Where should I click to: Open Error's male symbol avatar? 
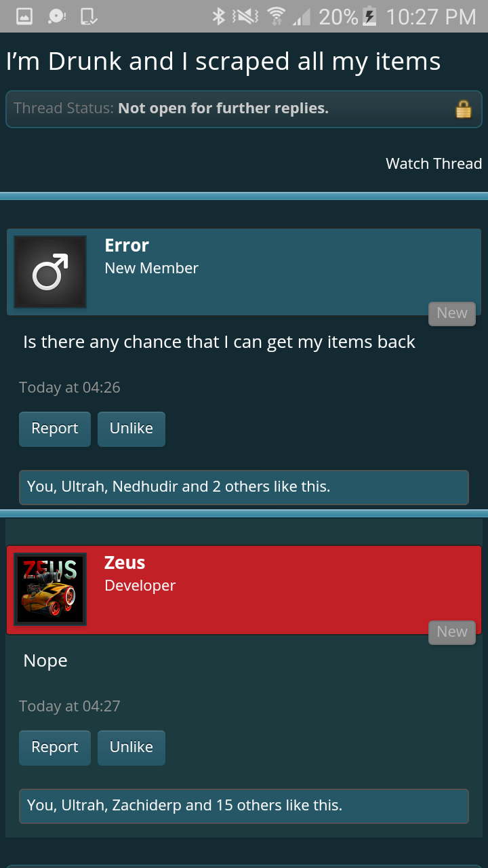[x=50, y=272]
